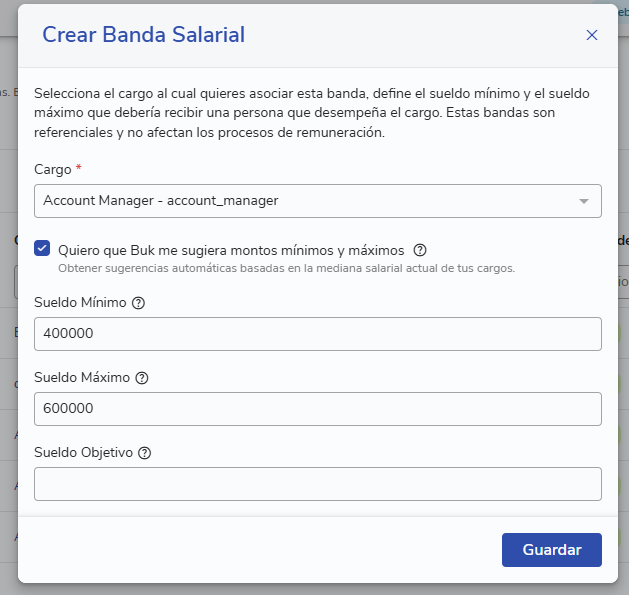Close the Crear Banda Salarial dialog
Image resolution: width=629 pixels, height=595 pixels.
point(592,35)
